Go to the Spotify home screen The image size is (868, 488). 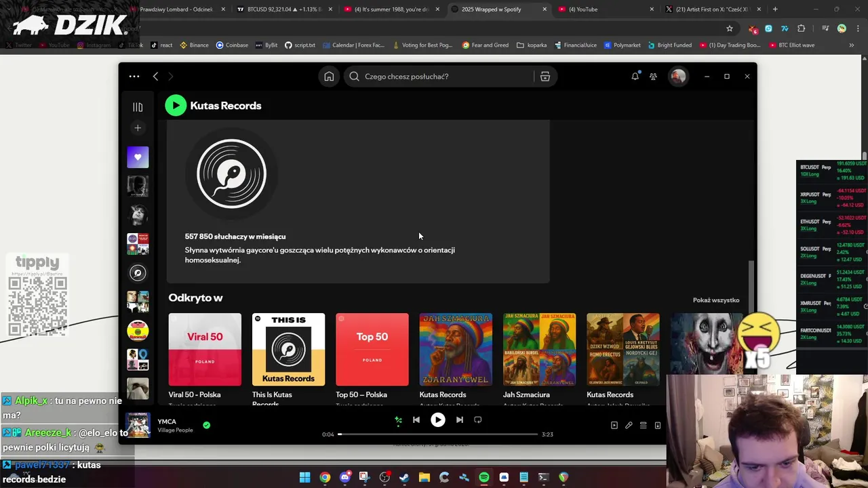coord(329,77)
